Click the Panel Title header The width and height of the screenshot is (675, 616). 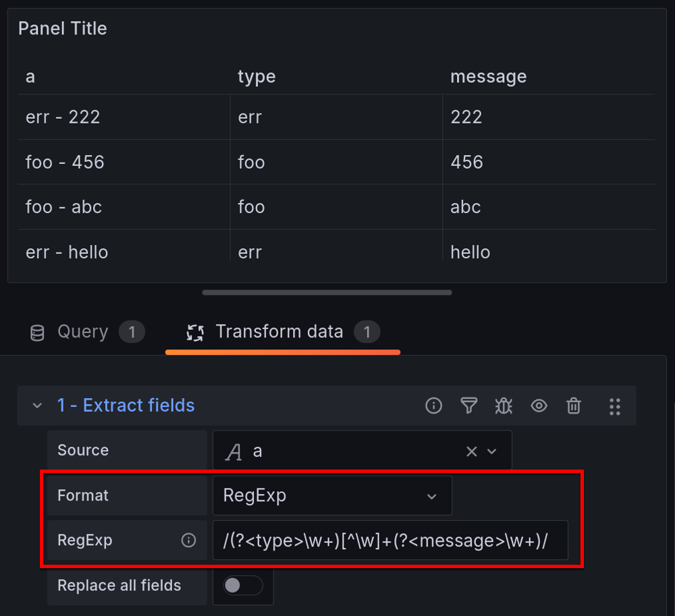[x=63, y=28]
